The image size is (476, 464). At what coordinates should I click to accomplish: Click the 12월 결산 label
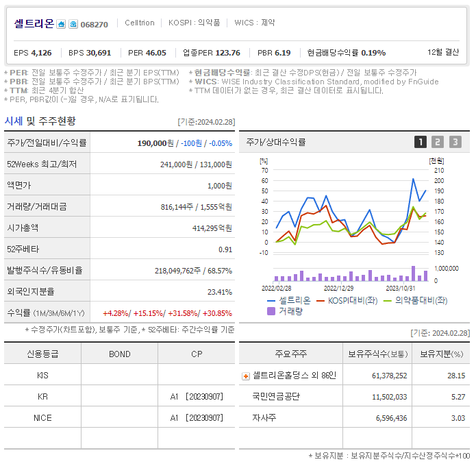(x=443, y=52)
